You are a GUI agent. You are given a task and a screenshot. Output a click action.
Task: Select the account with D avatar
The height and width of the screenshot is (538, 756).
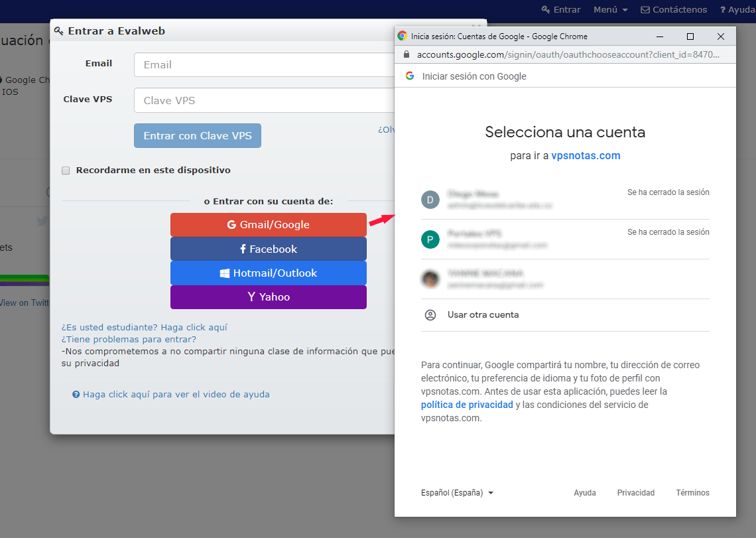[565, 200]
